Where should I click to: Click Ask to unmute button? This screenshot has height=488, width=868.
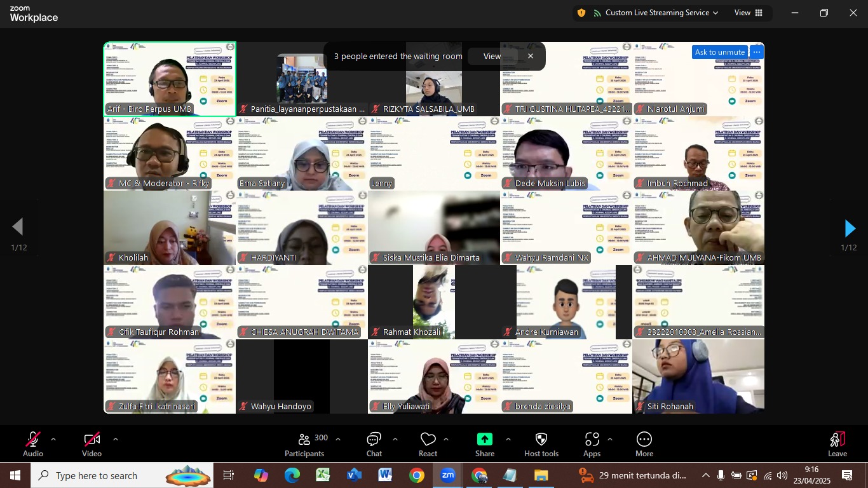pos(719,52)
